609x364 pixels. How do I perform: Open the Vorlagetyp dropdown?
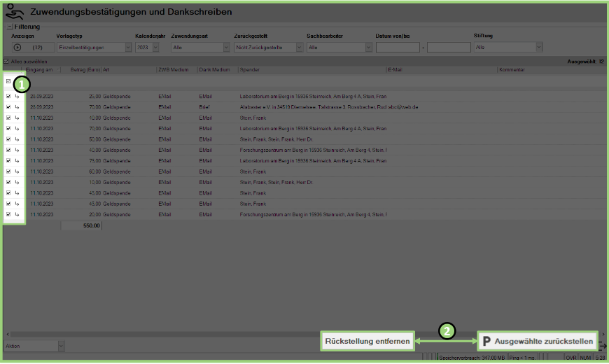click(x=127, y=48)
